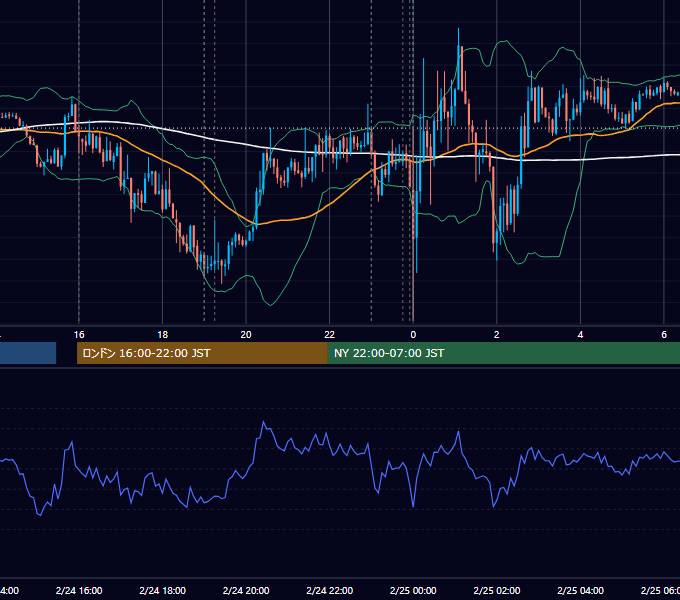Click the 2/25 00:00 time label
The width and height of the screenshot is (680, 600).
413,590
